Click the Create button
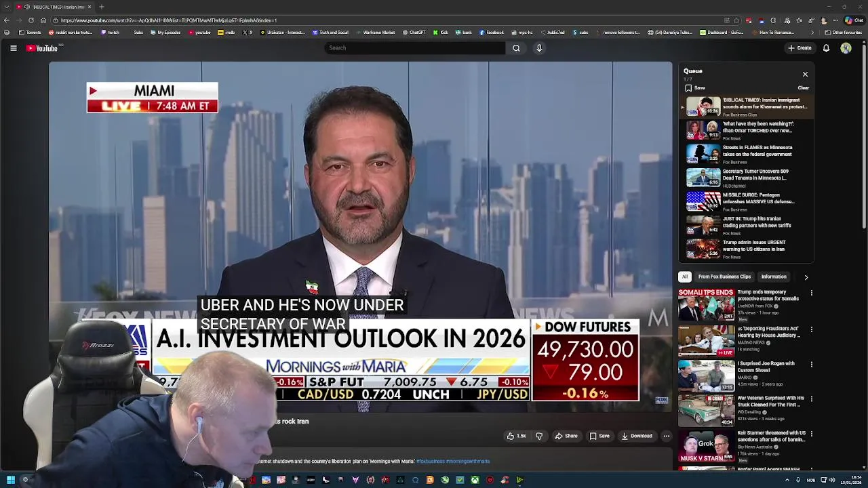 [800, 48]
